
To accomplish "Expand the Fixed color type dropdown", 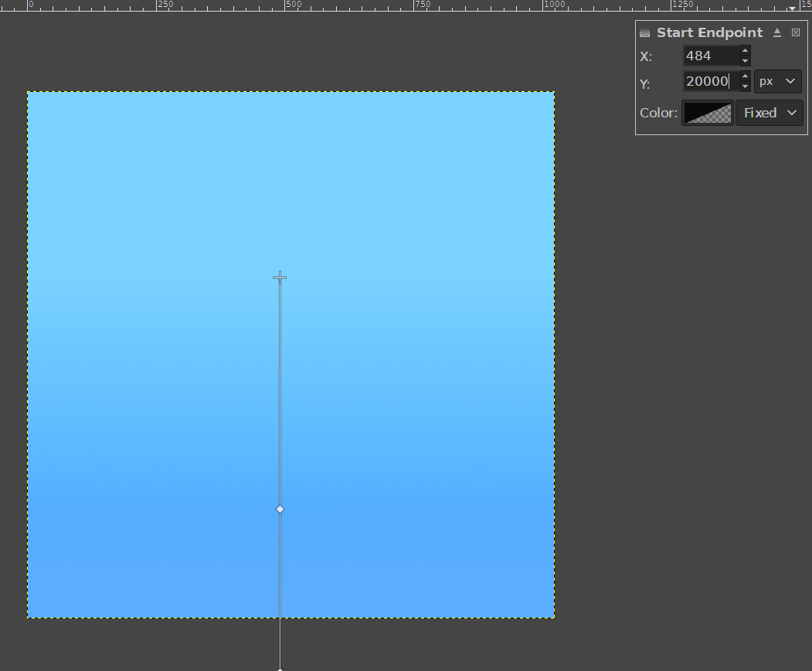I will 769,113.
